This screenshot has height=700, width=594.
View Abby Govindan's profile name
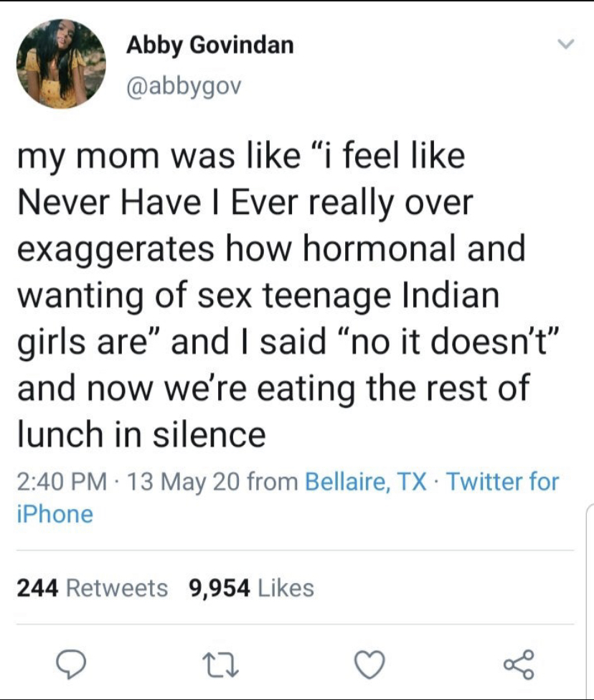211,47
